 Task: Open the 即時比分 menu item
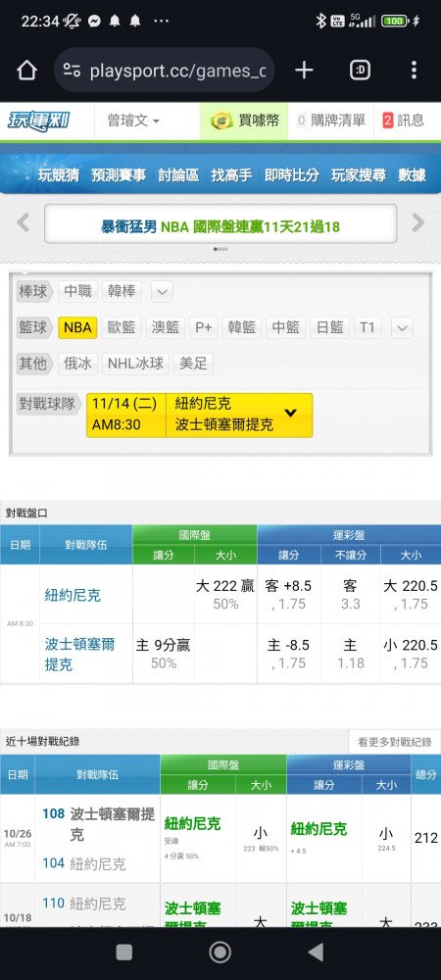click(x=292, y=175)
